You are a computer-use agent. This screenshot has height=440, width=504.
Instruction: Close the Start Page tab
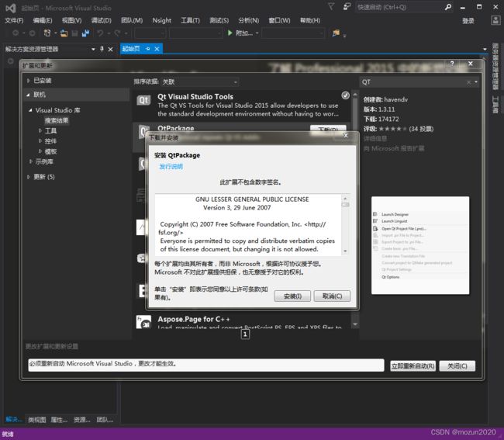(x=157, y=49)
